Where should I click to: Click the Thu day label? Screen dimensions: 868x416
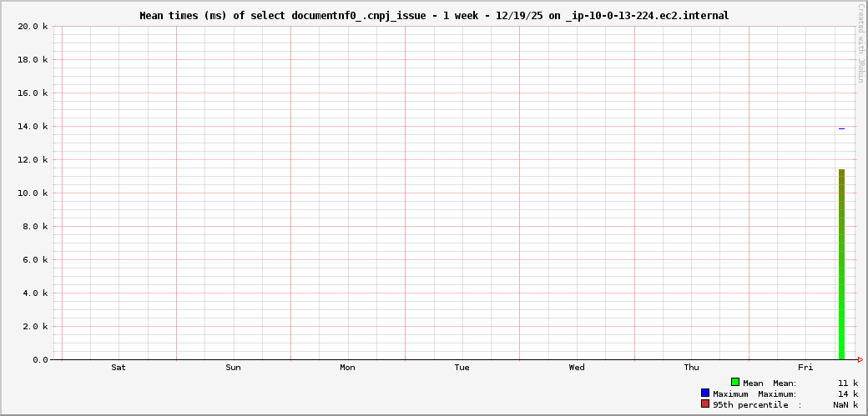(691, 368)
